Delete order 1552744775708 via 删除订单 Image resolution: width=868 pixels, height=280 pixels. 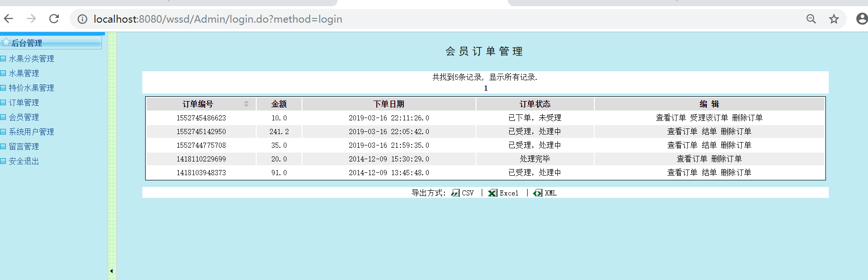click(x=736, y=145)
